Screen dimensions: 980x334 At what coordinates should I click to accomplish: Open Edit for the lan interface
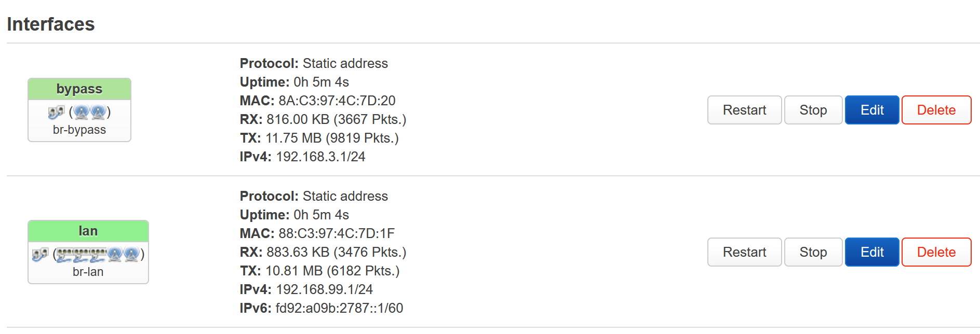(x=871, y=252)
